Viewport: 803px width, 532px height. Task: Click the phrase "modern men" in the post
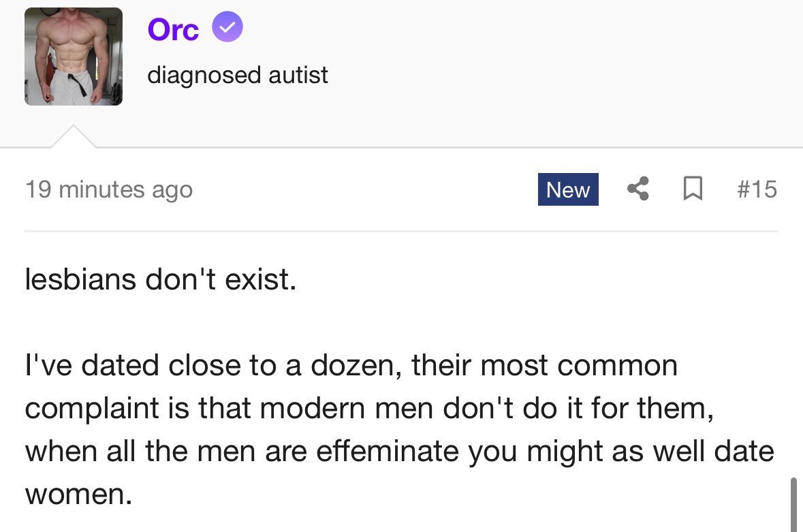(x=344, y=409)
